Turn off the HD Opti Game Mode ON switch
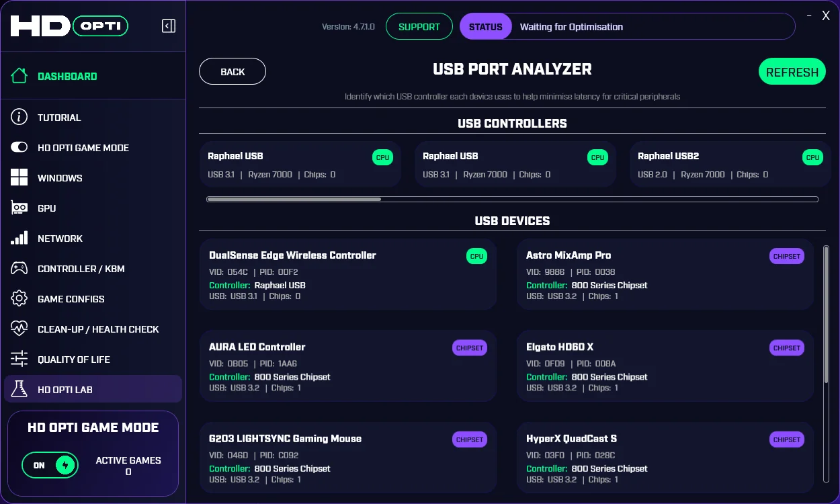The image size is (840, 504). pyautogui.click(x=50, y=465)
